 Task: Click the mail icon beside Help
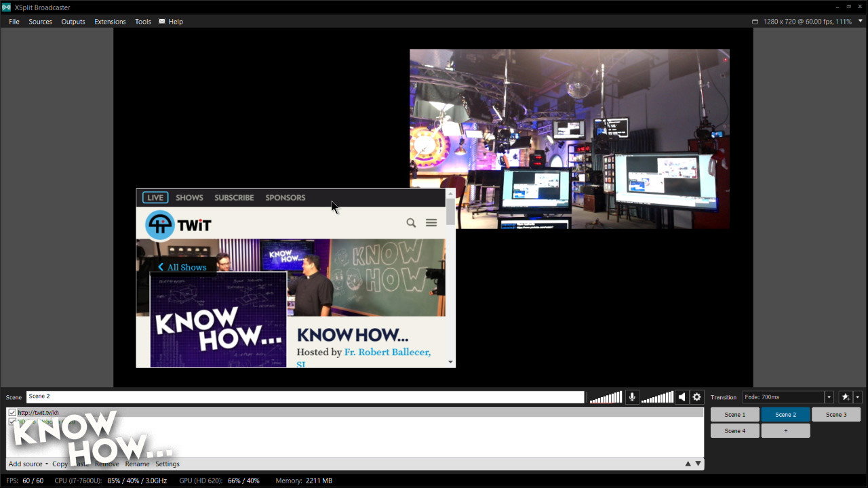(162, 22)
